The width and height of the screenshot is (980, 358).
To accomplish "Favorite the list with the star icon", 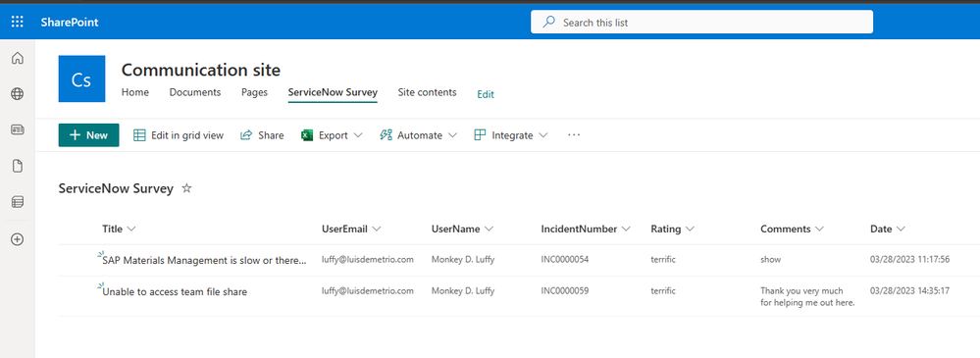I will (186, 188).
